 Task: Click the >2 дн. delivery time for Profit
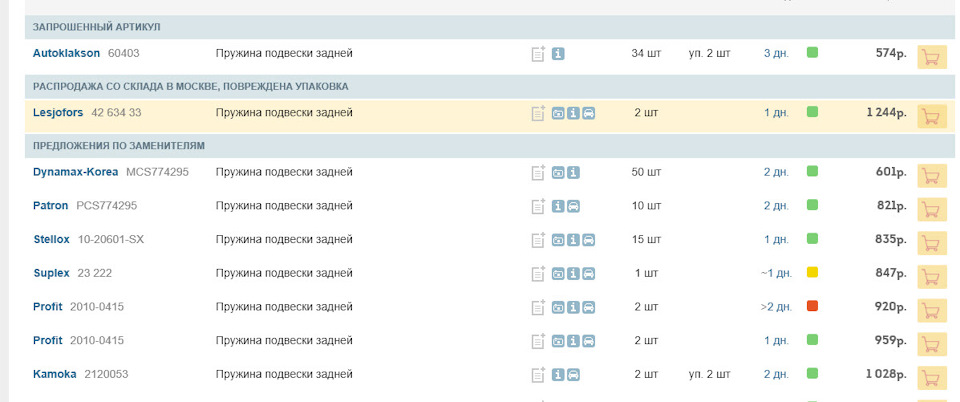[x=776, y=307]
